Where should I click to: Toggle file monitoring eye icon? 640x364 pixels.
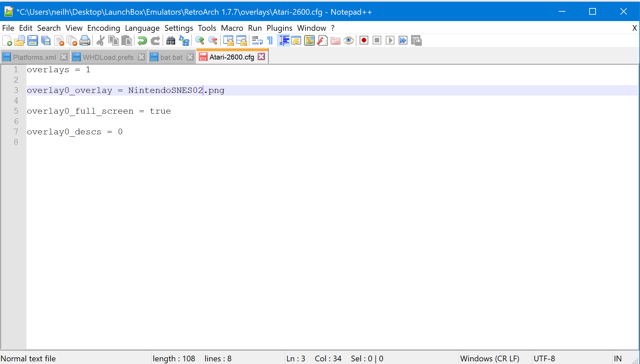point(349,40)
